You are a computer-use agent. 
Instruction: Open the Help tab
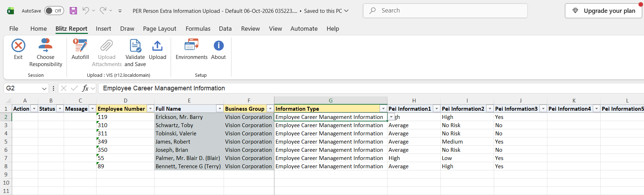click(x=333, y=29)
